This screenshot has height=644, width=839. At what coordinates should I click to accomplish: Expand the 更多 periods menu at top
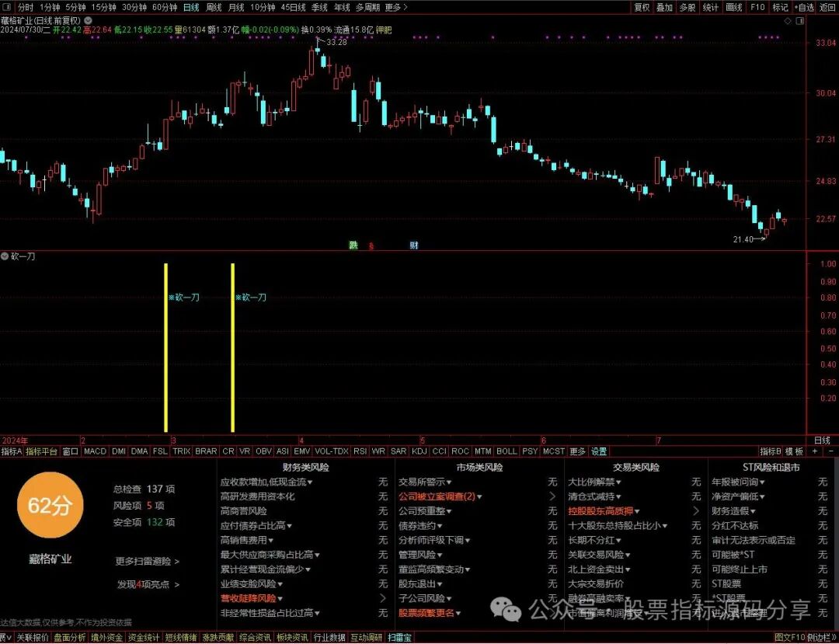396,8
